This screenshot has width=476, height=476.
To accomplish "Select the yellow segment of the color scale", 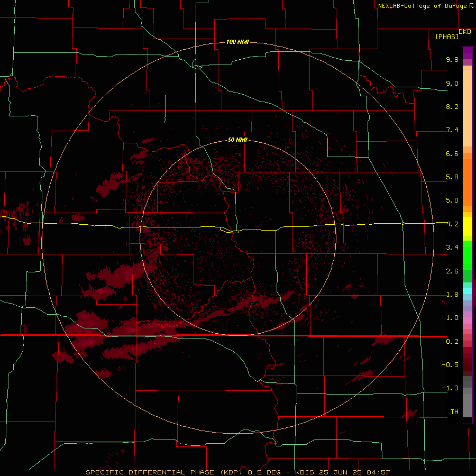I will click(x=467, y=226).
